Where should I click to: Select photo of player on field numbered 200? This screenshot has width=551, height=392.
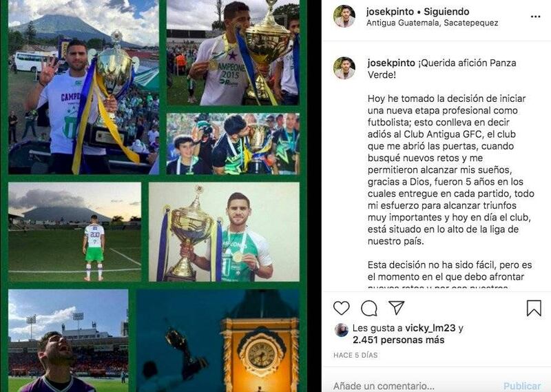pyautogui.click(x=74, y=231)
